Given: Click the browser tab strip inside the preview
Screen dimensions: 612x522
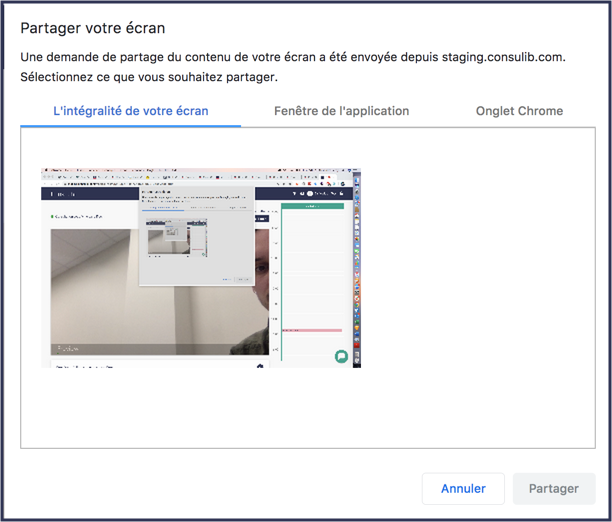Looking at the screenshot, I should (150, 172).
